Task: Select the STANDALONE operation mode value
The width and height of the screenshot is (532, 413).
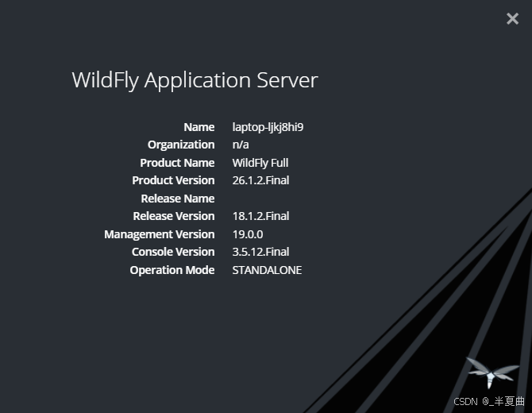Action: (x=267, y=270)
